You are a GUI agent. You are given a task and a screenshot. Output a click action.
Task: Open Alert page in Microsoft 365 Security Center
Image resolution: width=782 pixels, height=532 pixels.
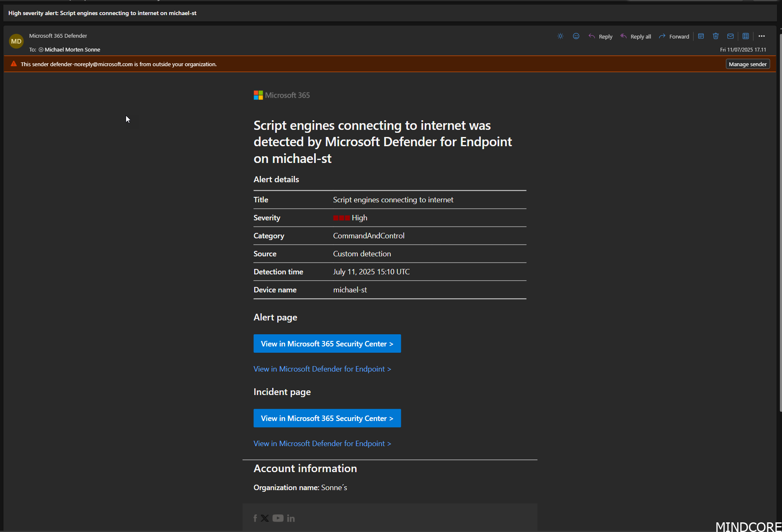point(327,344)
